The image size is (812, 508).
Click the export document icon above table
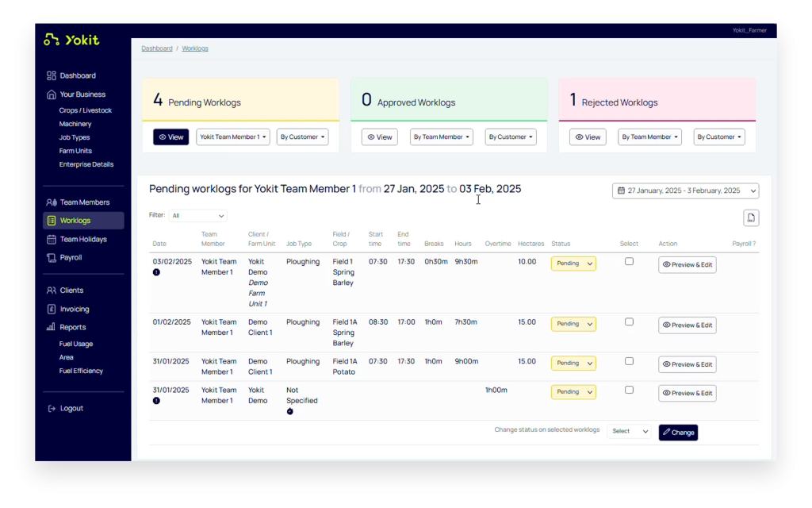[x=751, y=217]
